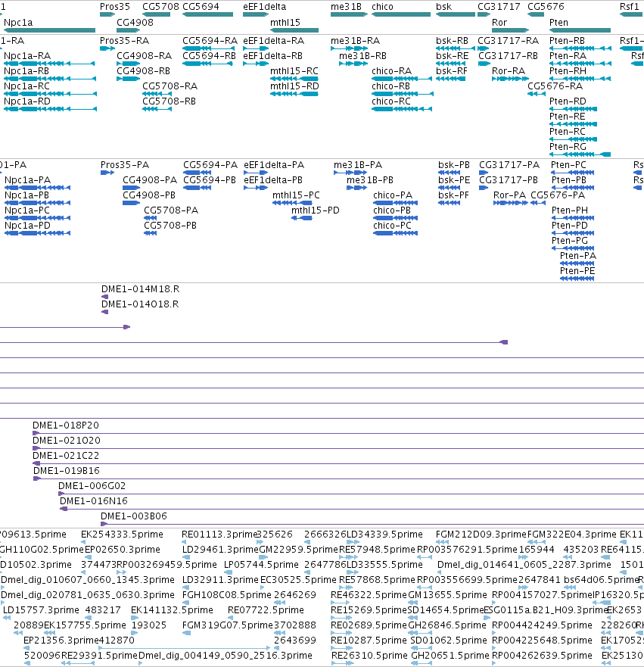Click the eEF1delta gene label
This screenshot has width=644, height=667.
coord(264,7)
